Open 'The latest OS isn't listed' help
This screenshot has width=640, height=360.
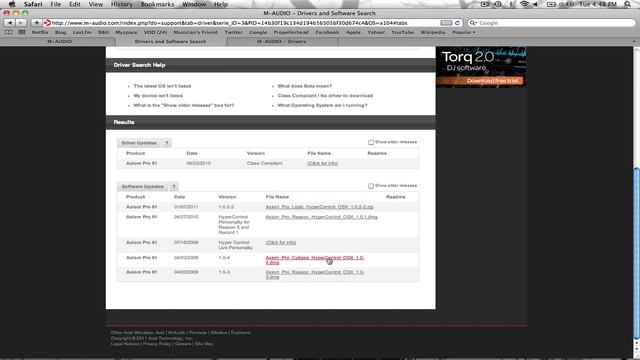[x=162, y=86]
